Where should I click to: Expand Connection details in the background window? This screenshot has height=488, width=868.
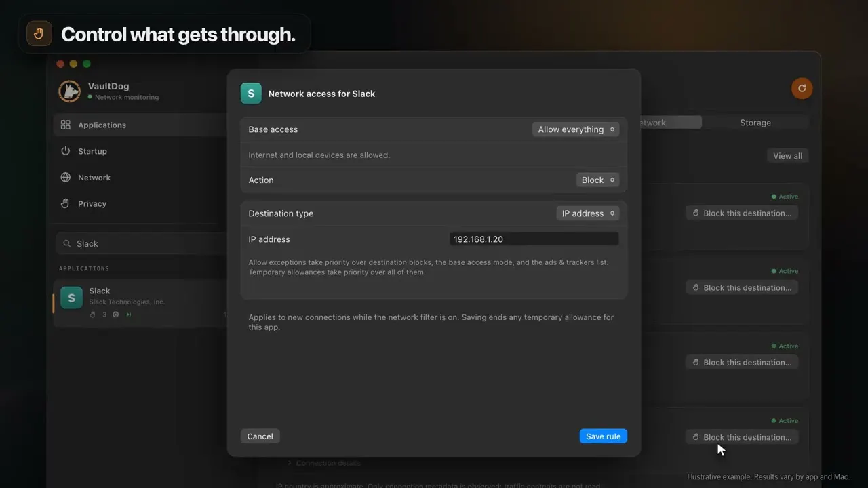324,463
